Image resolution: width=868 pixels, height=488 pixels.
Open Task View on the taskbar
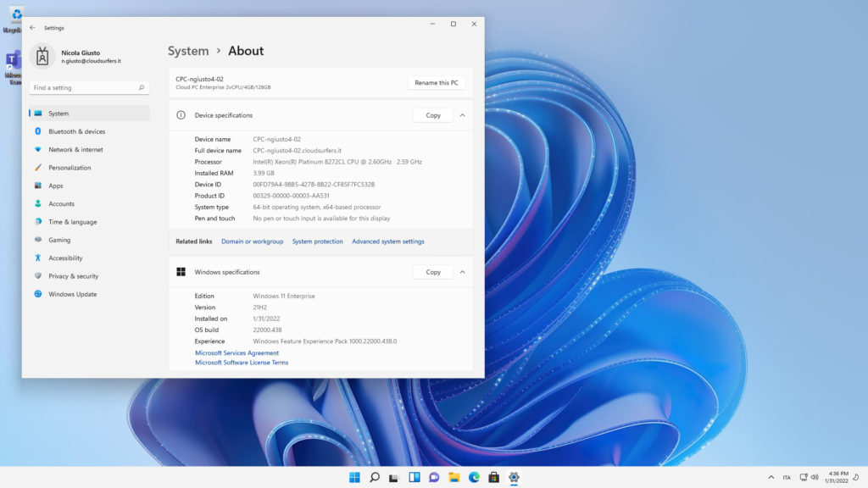393,477
